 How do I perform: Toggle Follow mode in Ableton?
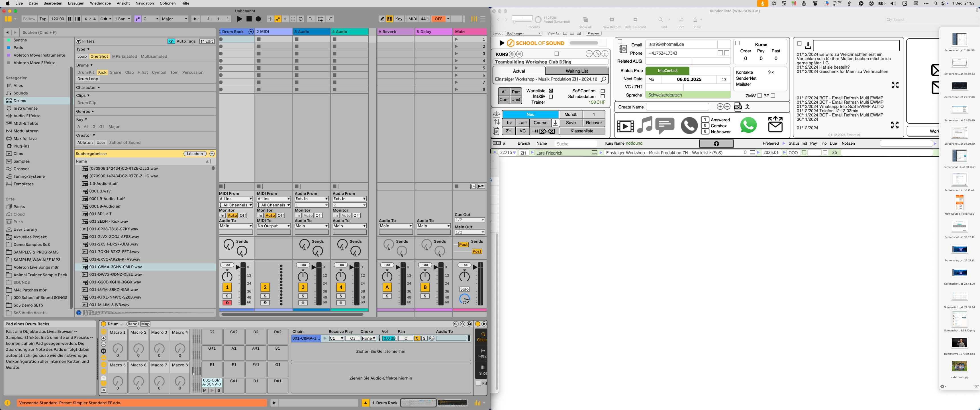click(x=29, y=19)
